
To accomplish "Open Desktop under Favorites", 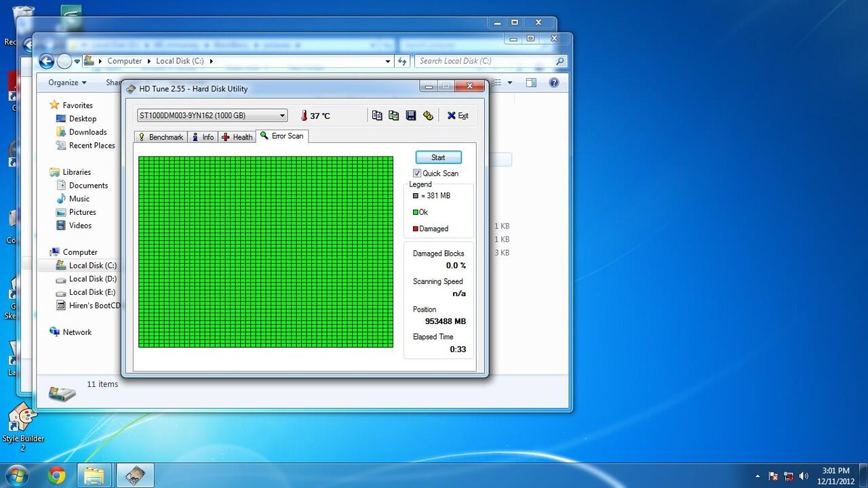I will (82, 119).
